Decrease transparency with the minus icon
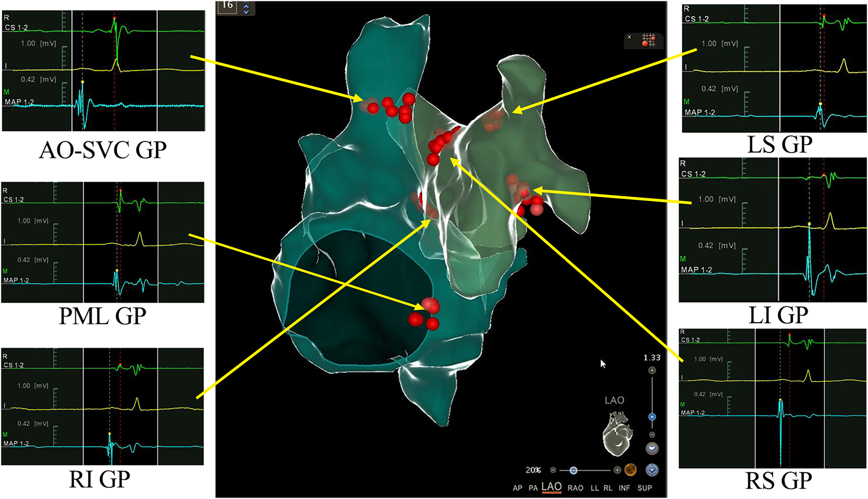 (553, 470)
